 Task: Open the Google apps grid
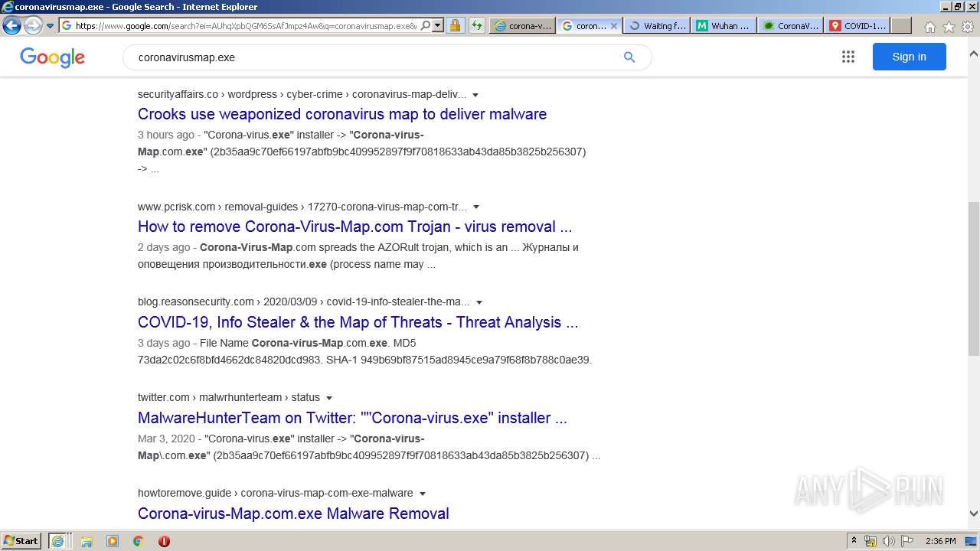(x=848, y=57)
